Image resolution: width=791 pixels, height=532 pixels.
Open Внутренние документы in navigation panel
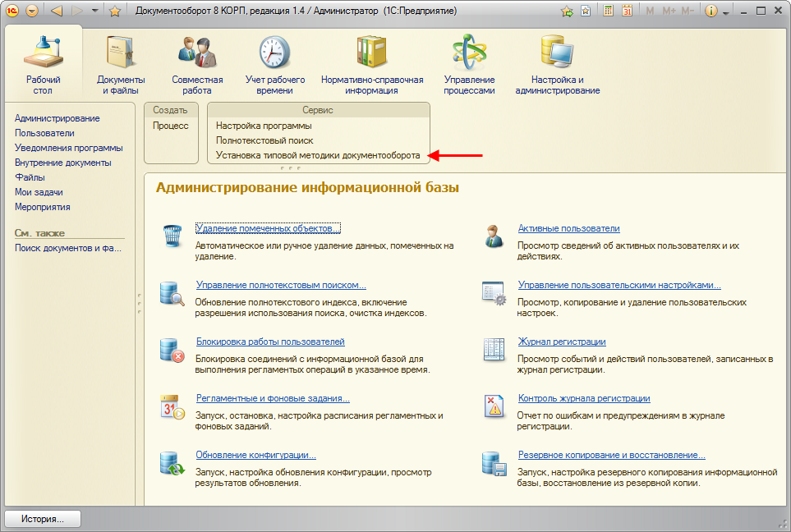(x=63, y=163)
